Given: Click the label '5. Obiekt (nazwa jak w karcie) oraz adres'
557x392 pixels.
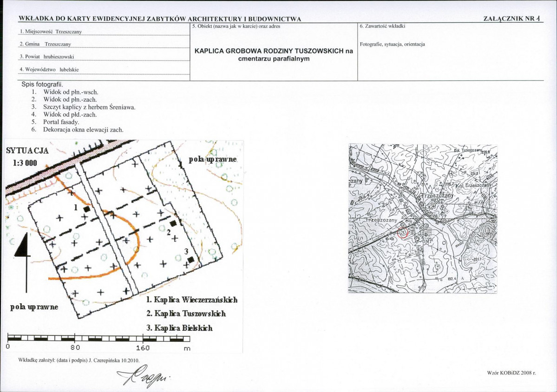Looking at the screenshot, I should pos(236,26).
